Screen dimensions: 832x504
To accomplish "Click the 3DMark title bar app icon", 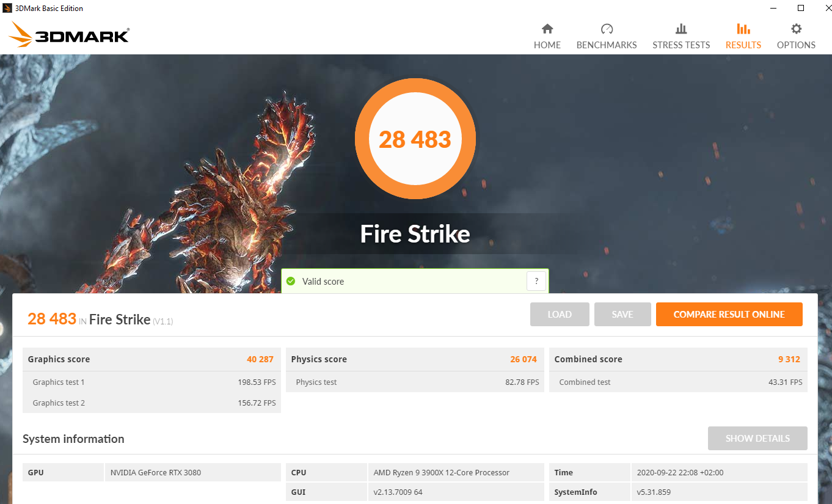I will point(7,8).
